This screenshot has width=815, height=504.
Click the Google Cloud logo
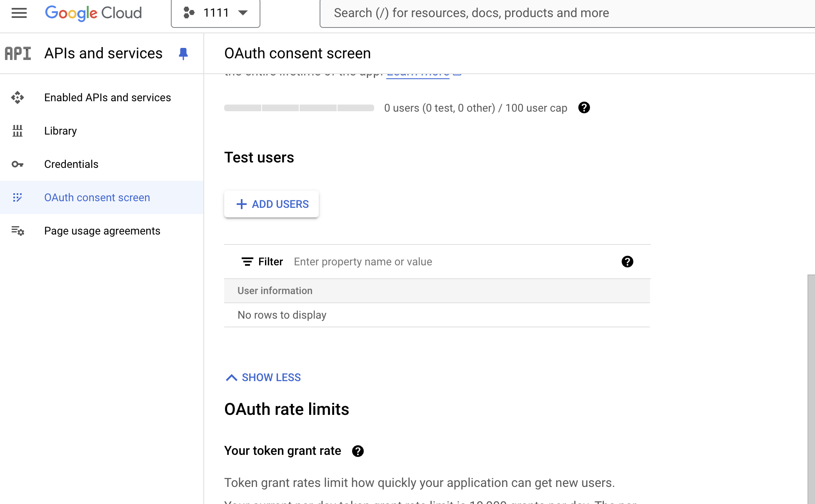pos(93,13)
